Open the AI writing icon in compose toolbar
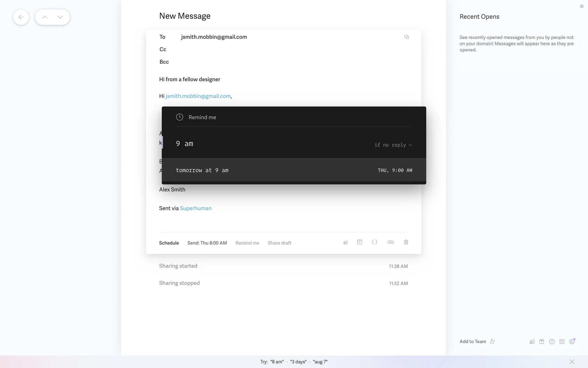Screen dimensions: 588x368 click(x=345, y=242)
